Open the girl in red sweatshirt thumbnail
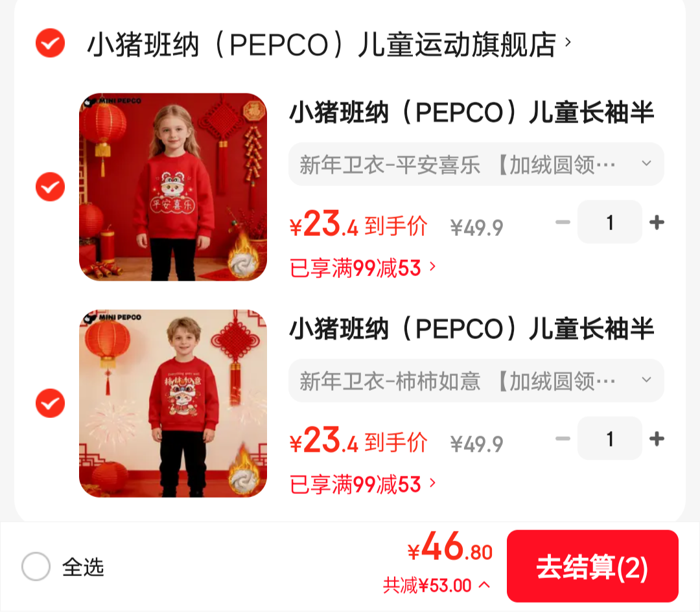The width and height of the screenshot is (700, 613). coord(173,187)
